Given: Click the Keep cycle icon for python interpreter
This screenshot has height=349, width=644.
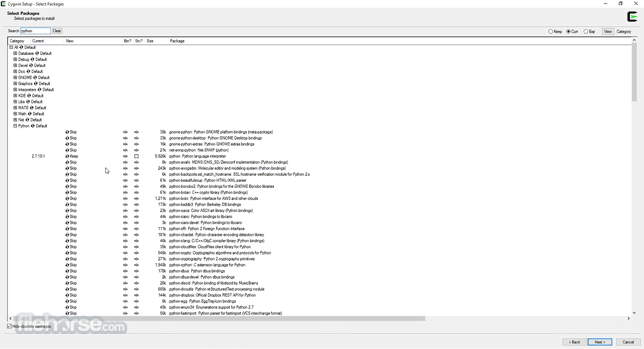Looking at the screenshot, I should (67, 156).
